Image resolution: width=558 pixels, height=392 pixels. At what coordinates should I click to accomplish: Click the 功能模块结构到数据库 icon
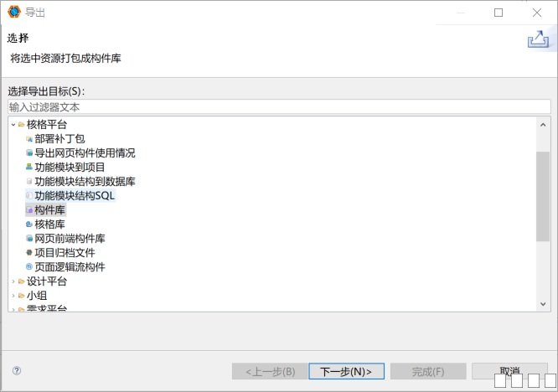[29, 182]
